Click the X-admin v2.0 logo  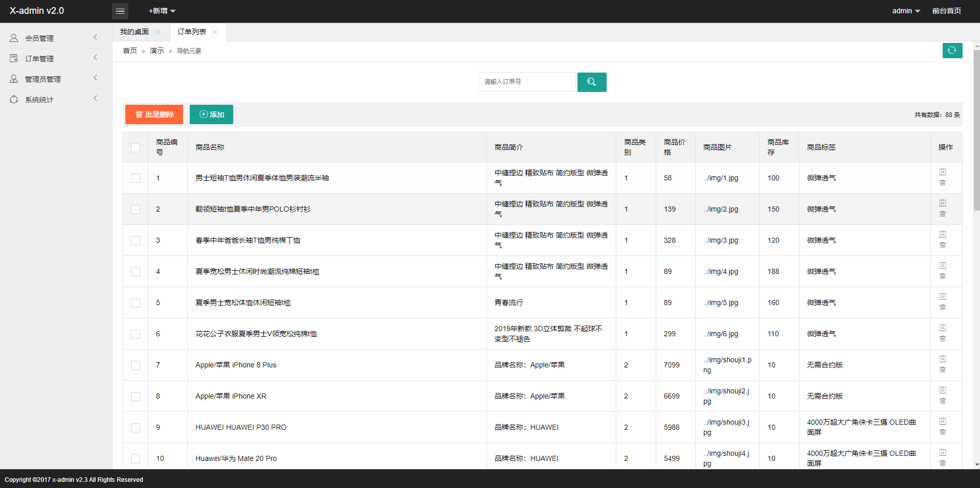(37, 11)
